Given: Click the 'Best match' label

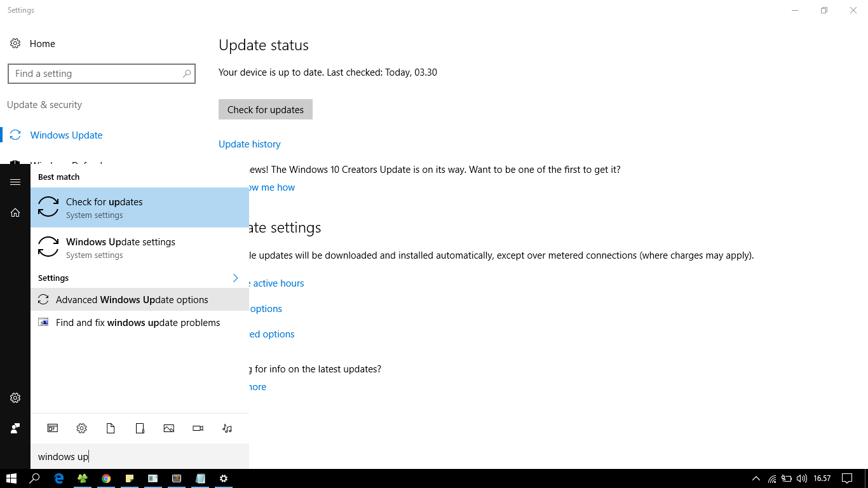Looking at the screenshot, I should click(59, 177).
